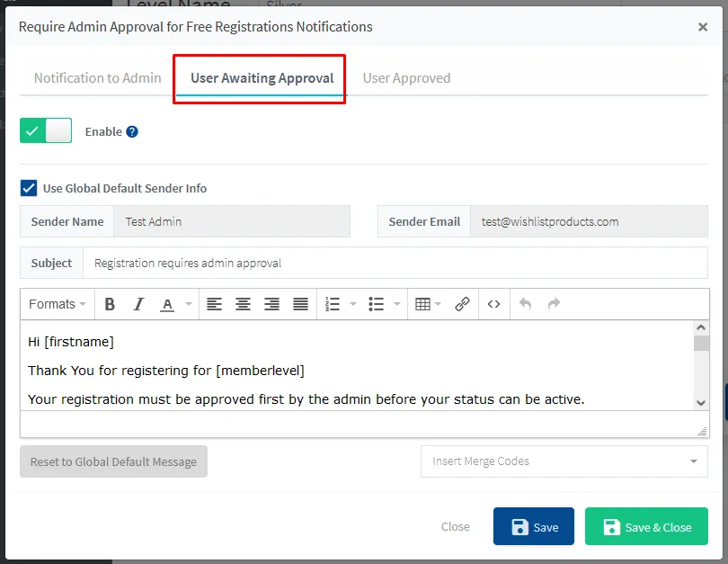Align text left in the editor toolbar

[x=214, y=304]
